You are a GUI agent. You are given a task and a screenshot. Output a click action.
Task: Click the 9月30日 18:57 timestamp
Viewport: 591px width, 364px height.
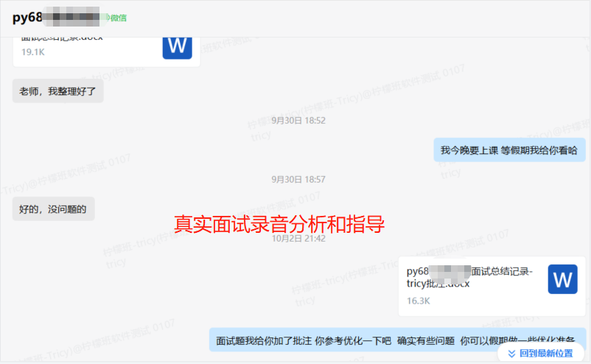point(298,179)
